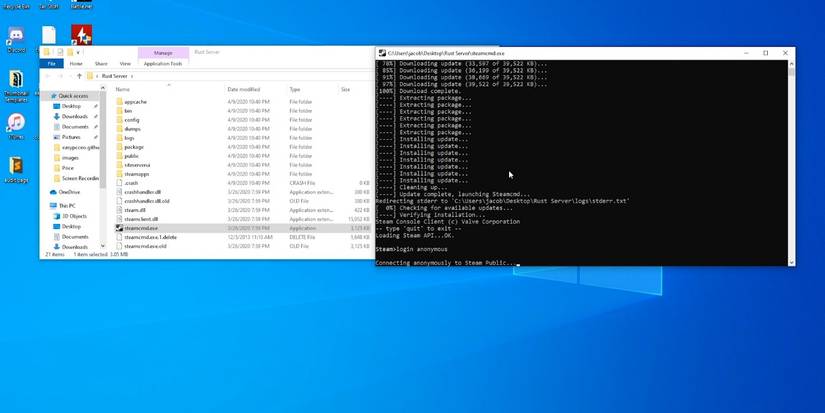Sort files by Name column header
Image resolution: width=825 pixels, height=413 pixels.
click(123, 89)
